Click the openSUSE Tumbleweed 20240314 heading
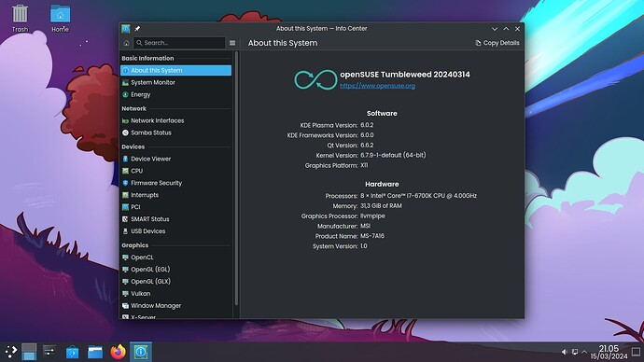This screenshot has height=362, width=644. pos(405,75)
